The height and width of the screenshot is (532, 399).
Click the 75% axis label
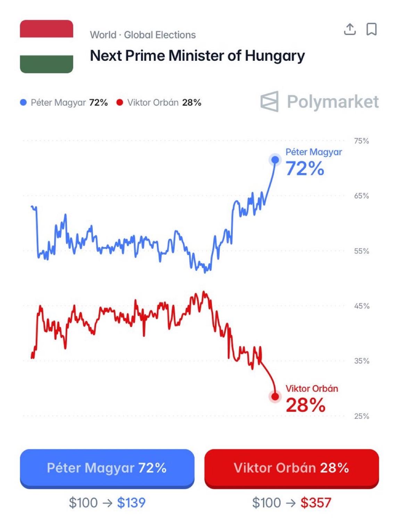[361, 141]
